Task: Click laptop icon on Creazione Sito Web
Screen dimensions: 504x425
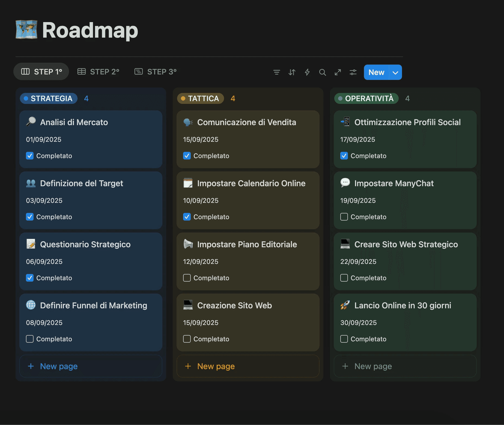Action: pos(188,305)
